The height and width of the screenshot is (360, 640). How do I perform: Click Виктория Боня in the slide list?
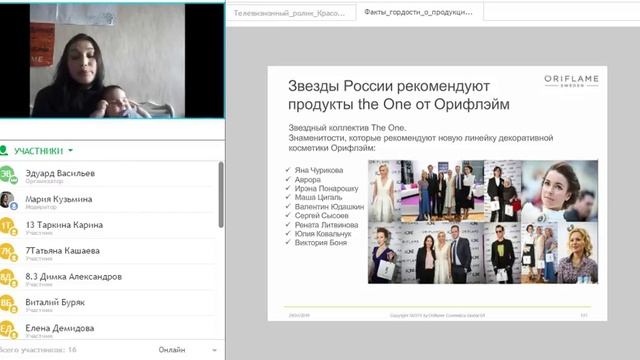[x=321, y=243]
